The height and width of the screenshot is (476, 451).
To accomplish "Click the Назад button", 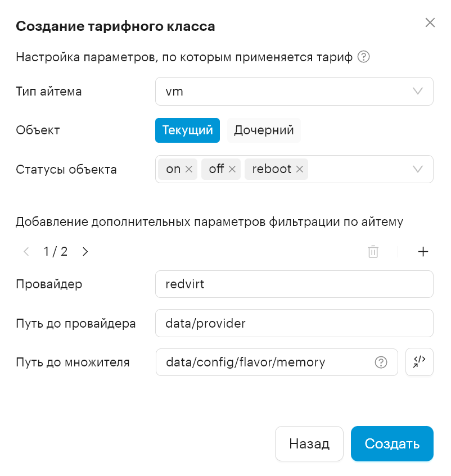I will click(x=309, y=443).
